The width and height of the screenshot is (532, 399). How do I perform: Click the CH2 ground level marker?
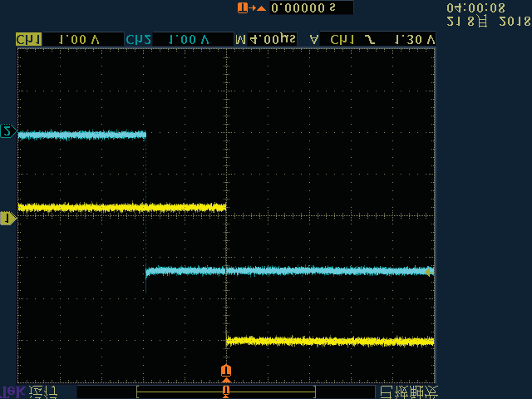click(7, 131)
